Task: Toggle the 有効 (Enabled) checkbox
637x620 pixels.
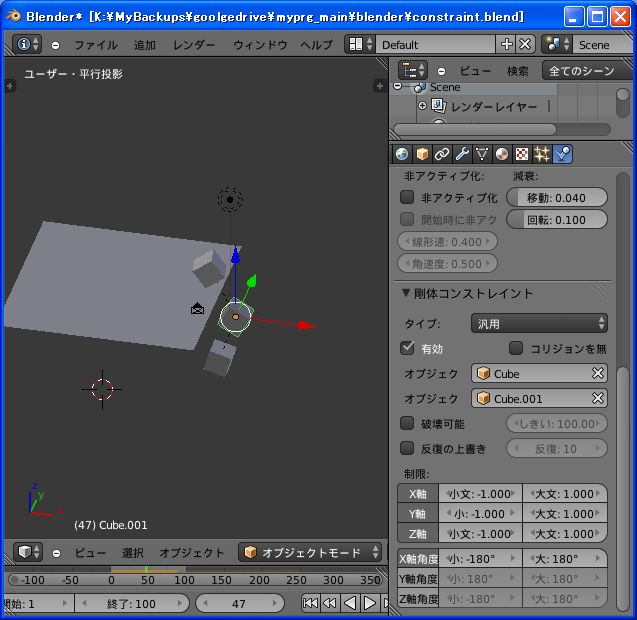Action: click(408, 348)
